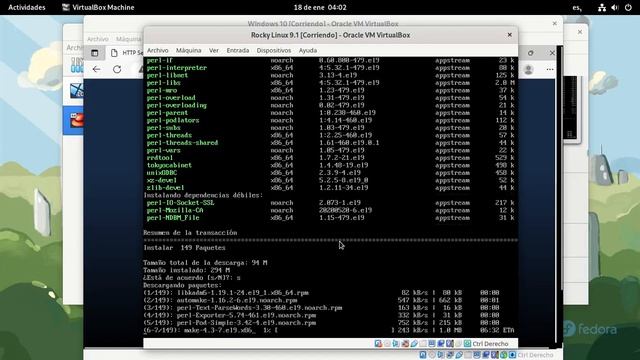The image size is (640, 360).
Task: Click Instalar 149 Paquetes text
Action: [184, 248]
